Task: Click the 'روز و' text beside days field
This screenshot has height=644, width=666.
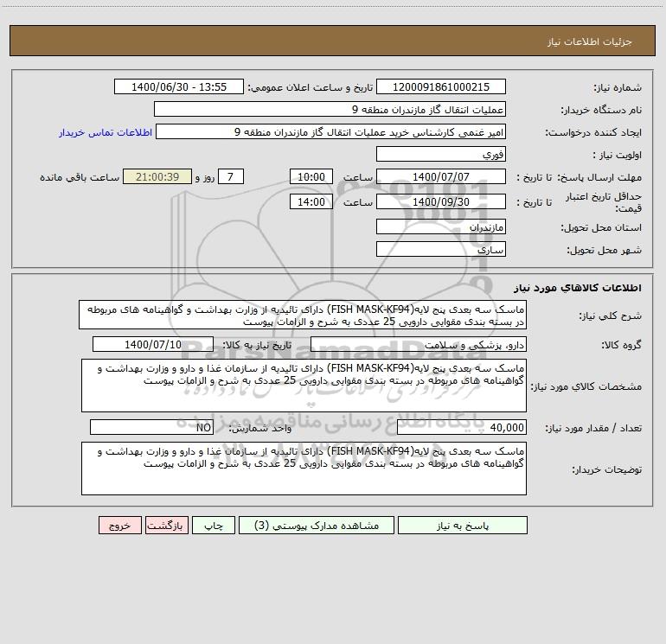Action: (x=205, y=177)
